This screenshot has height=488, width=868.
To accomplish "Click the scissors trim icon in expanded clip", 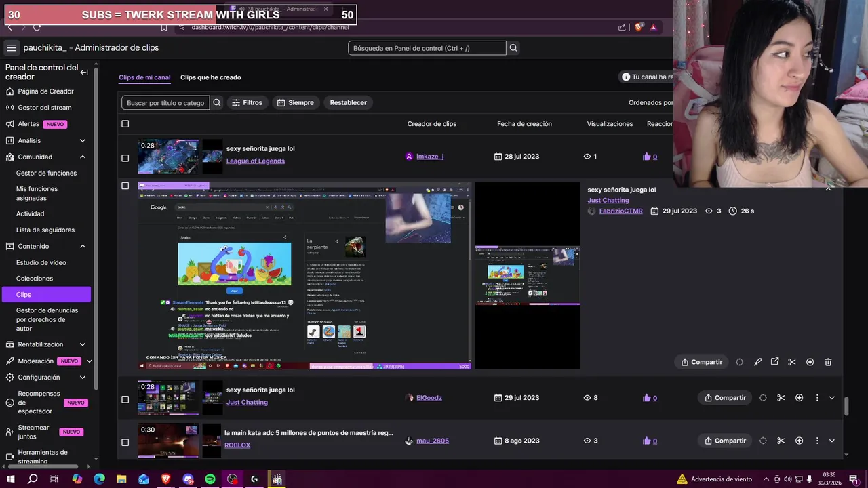I will tap(791, 362).
